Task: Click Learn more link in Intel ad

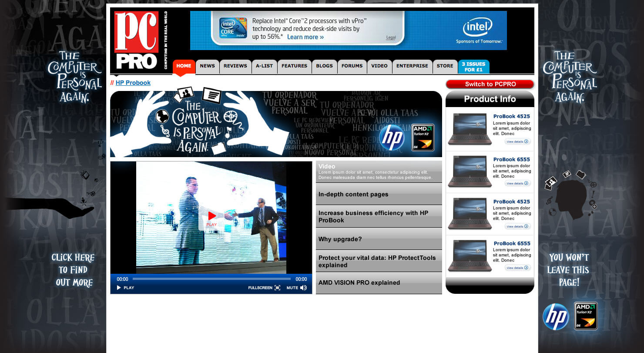Action: [x=305, y=37]
